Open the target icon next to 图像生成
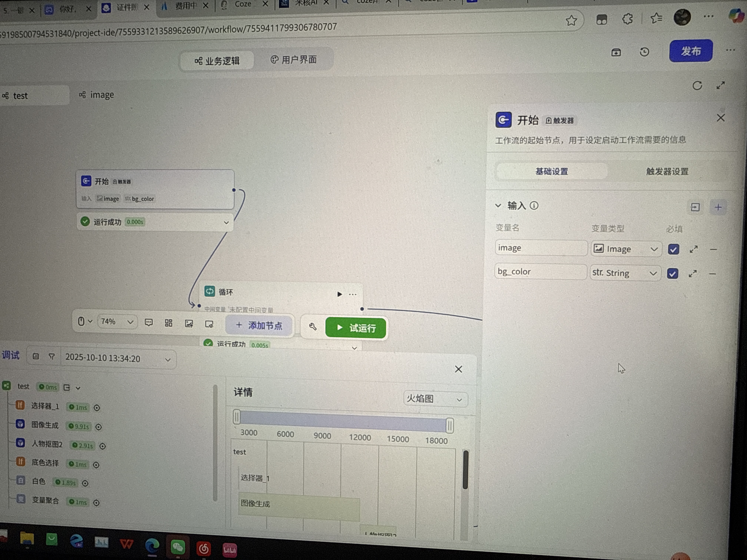Image resolution: width=747 pixels, height=560 pixels. coord(98,427)
